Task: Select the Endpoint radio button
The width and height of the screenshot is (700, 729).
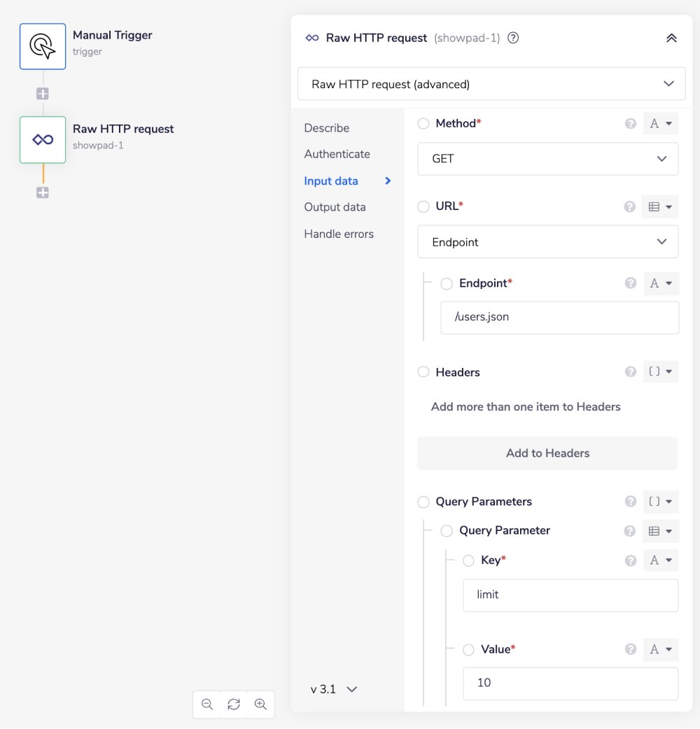Action: (x=447, y=283)
